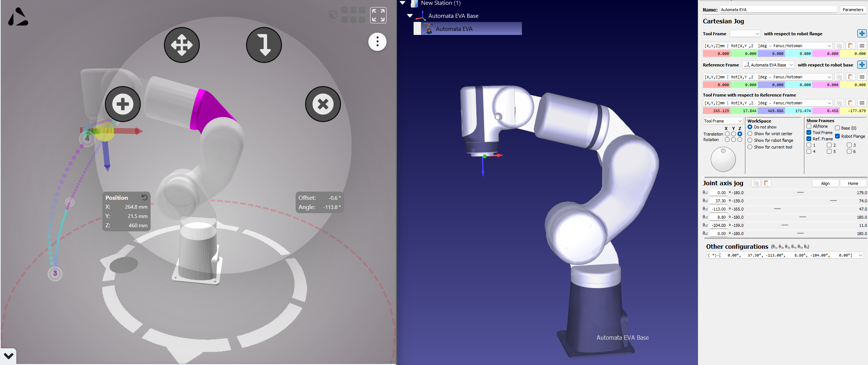Image resolution: width=868 pixels, height=365 pixels.
Task: Click the Automata EVA Base frame icon in tree
Action: (x=421, y=16)
